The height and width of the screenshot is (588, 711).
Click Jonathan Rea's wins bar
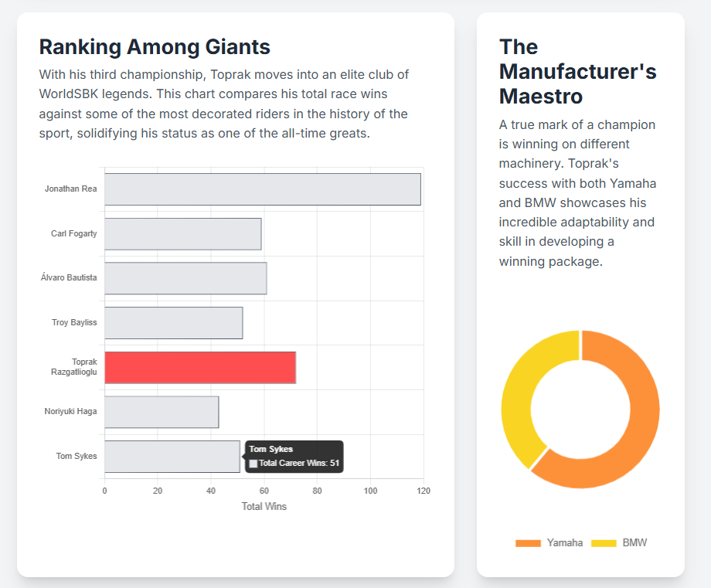[262, 189]
